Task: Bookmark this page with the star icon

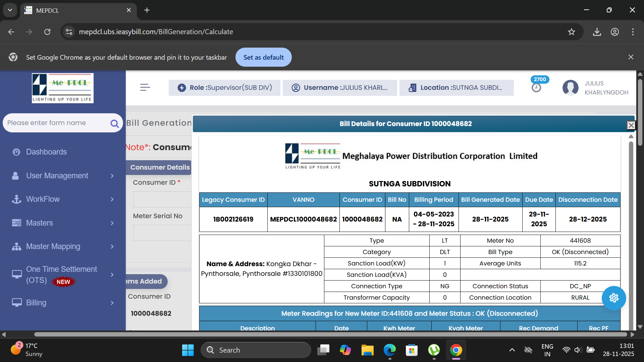Action: point(571,32)
